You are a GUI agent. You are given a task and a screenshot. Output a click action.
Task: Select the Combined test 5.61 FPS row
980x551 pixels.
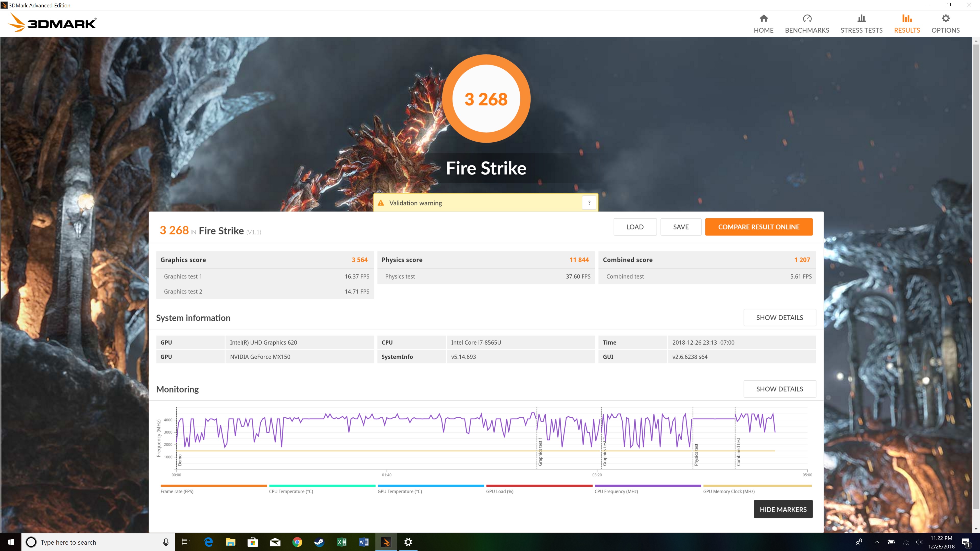point(707,277)
